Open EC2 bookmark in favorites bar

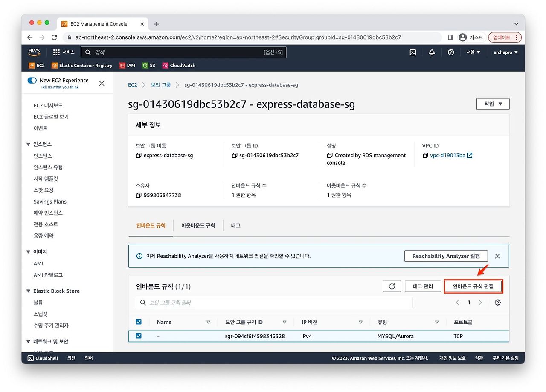(37, 66)
